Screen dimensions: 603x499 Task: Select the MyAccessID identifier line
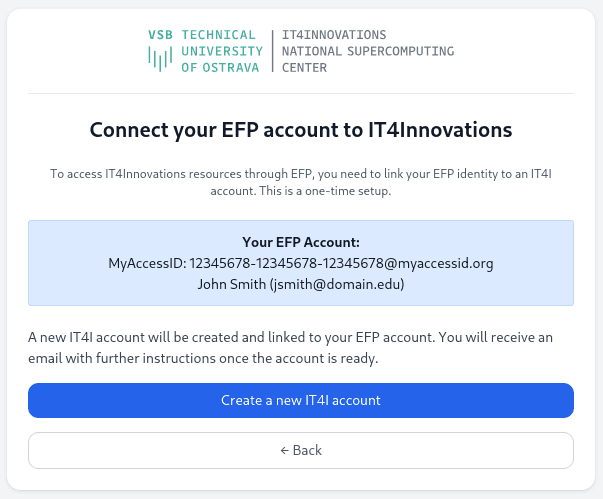click(301, 263)
